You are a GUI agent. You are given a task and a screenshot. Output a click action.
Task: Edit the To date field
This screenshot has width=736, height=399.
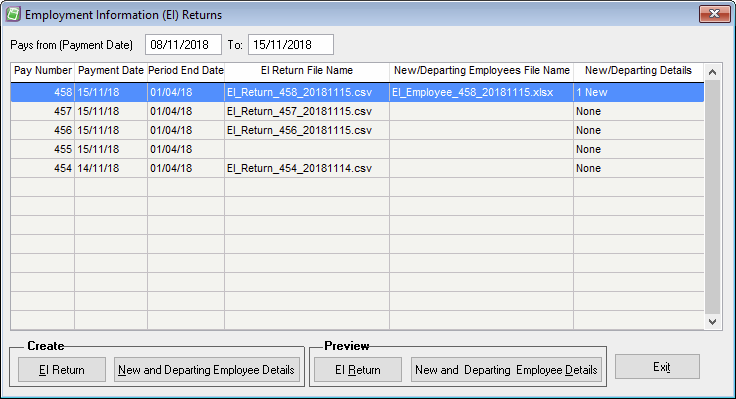pos(291,45)
